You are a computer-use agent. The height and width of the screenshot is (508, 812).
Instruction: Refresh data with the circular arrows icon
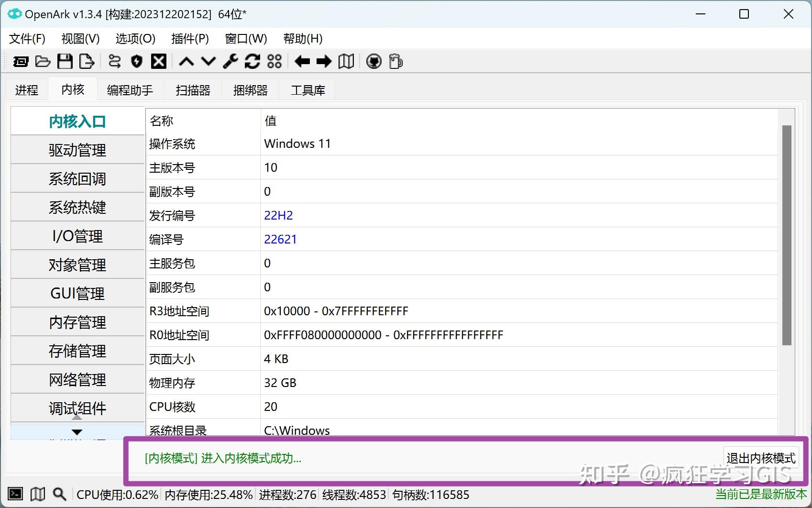click(x=252, y=61)
